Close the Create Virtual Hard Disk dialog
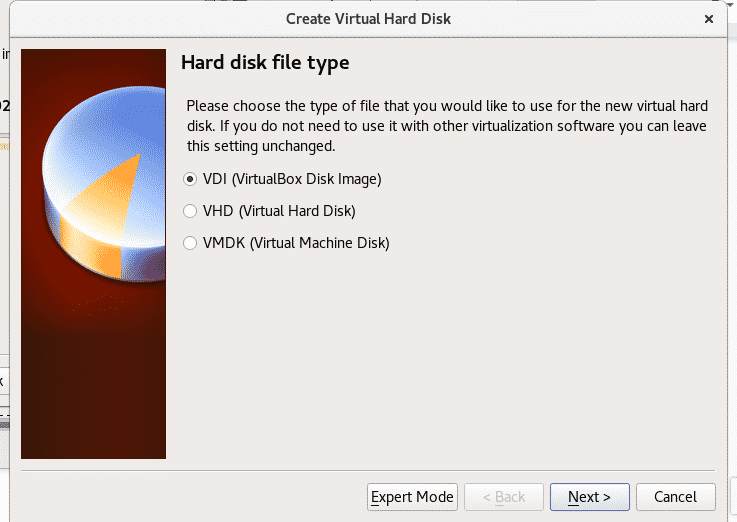737x522 pixels. click(709, 19)
